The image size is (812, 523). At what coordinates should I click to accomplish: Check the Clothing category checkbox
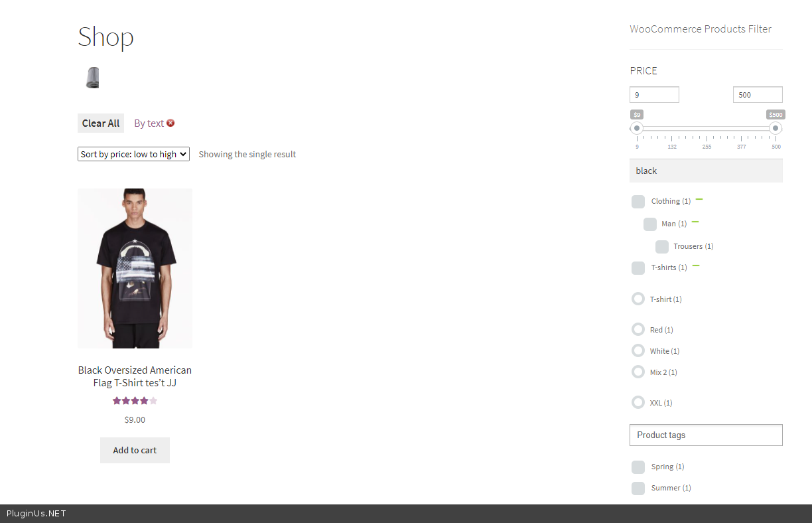coord(638,202)
